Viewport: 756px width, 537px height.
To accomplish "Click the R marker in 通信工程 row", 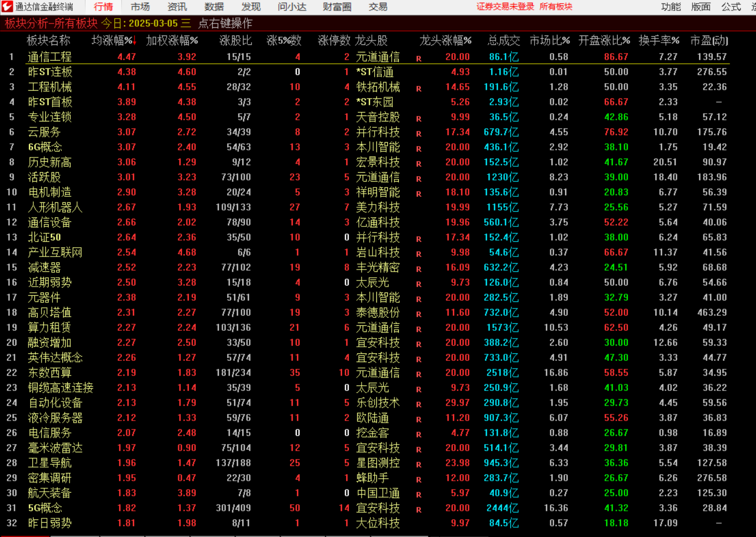I will (x=418, y=59).
